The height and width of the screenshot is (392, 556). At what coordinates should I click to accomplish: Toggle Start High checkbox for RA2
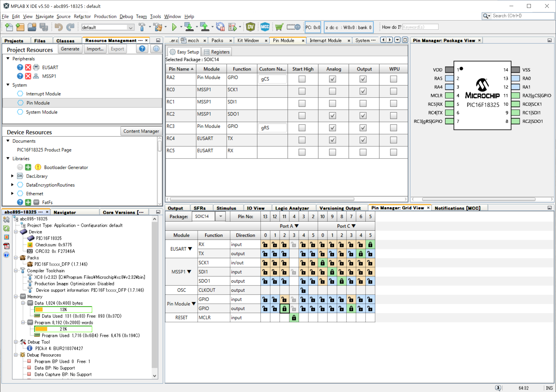(302, 79)
